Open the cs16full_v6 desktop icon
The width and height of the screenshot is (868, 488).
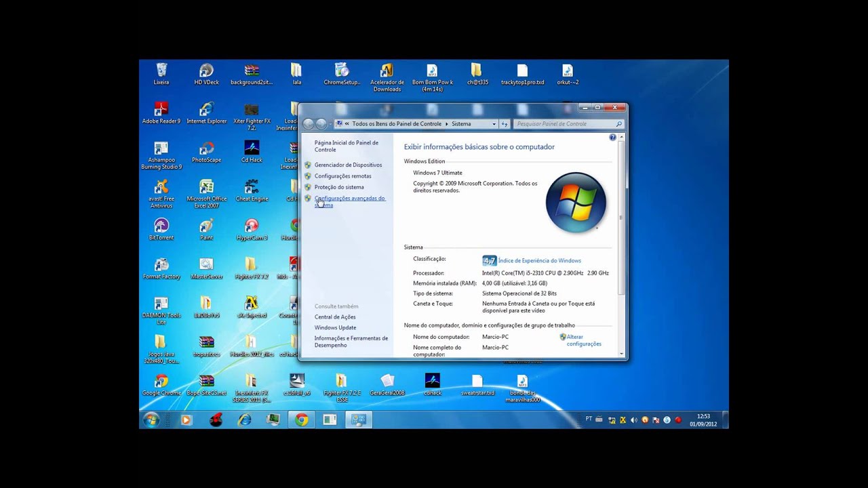[296, 385]
